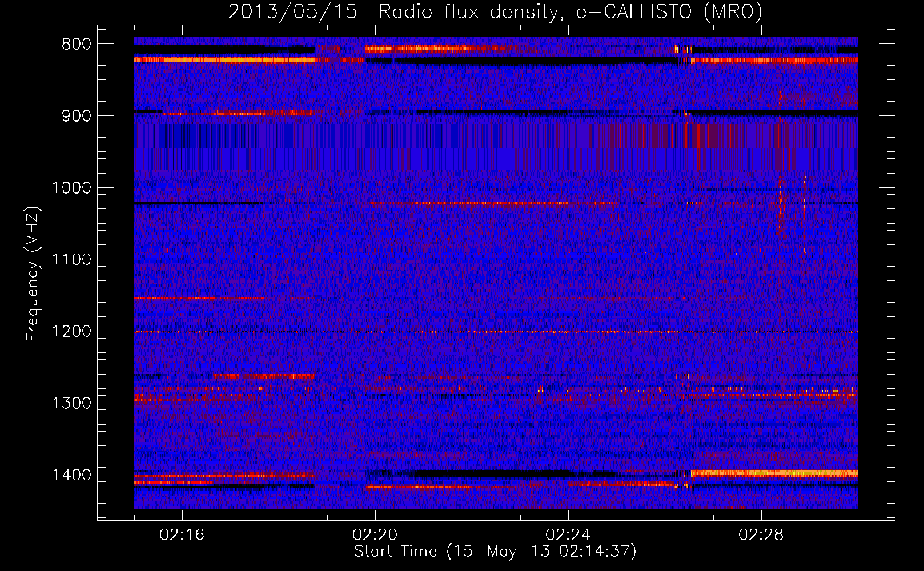Screen dimensions: 924x571
Task: Select the 900 frequency tick label
Action: tap(77, 116)
